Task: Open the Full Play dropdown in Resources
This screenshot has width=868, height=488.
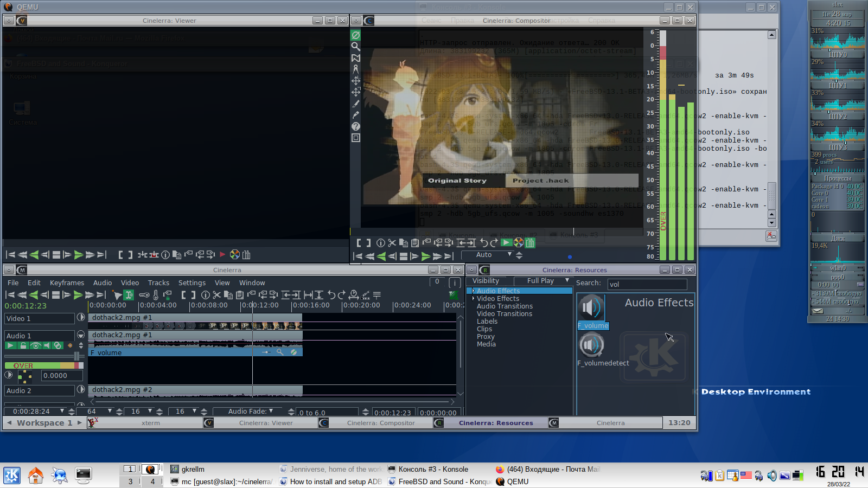Action: pyautogui.click(x=544, y=281)
